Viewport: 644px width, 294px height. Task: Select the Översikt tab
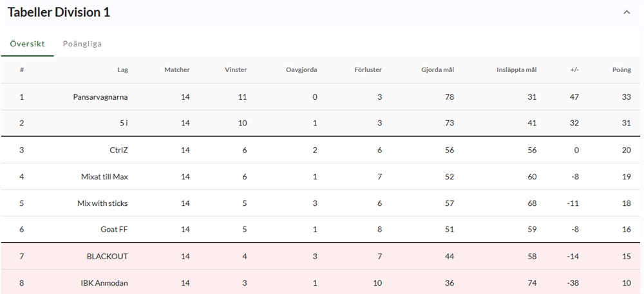point(27,44)
